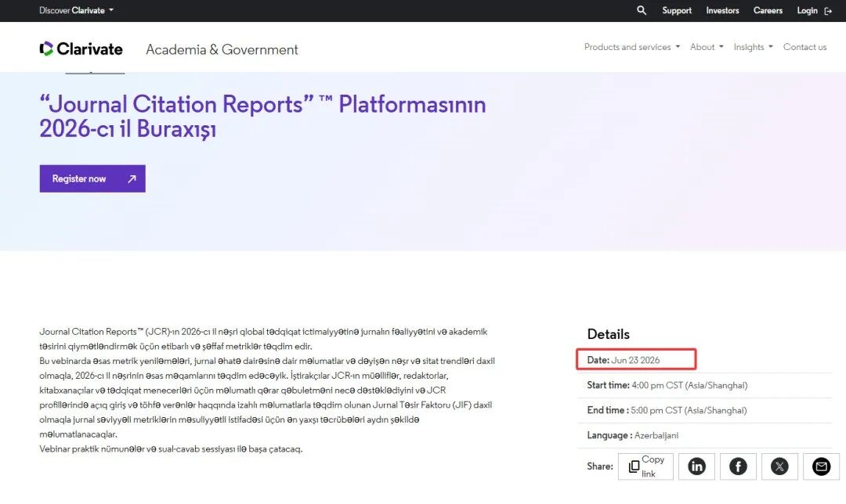Viewport: 846px width, 504px height.
Task: Click the Start time 4:00 pm entry
Action: tap(667, 385)
